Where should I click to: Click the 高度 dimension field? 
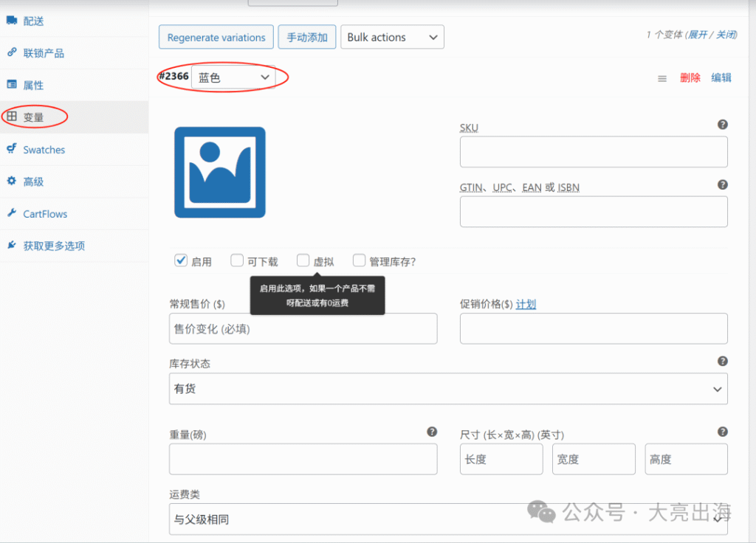coord(686,459)
